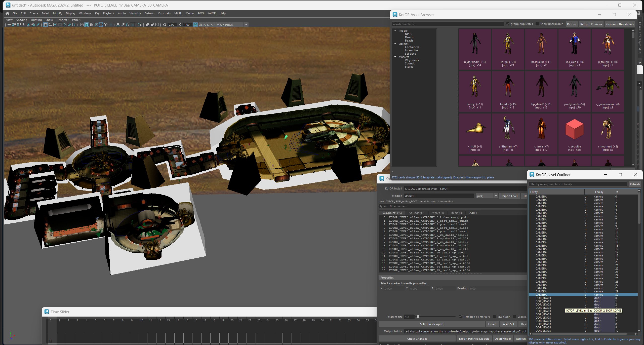Sort by the Entity column header

[x=556, y=192]
